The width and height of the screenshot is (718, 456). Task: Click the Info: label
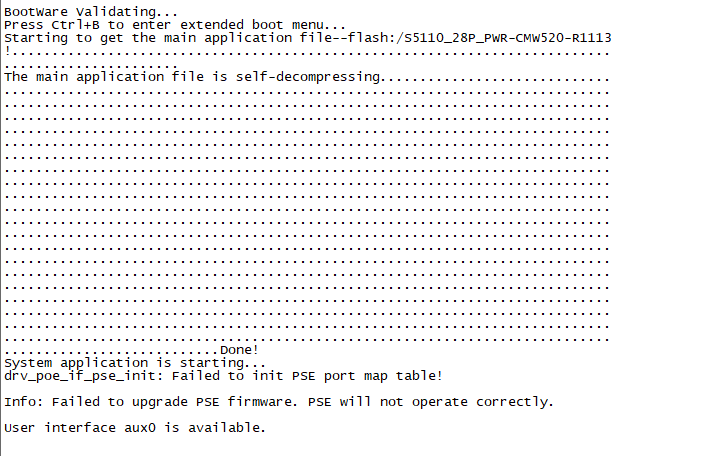pos(24,401)
